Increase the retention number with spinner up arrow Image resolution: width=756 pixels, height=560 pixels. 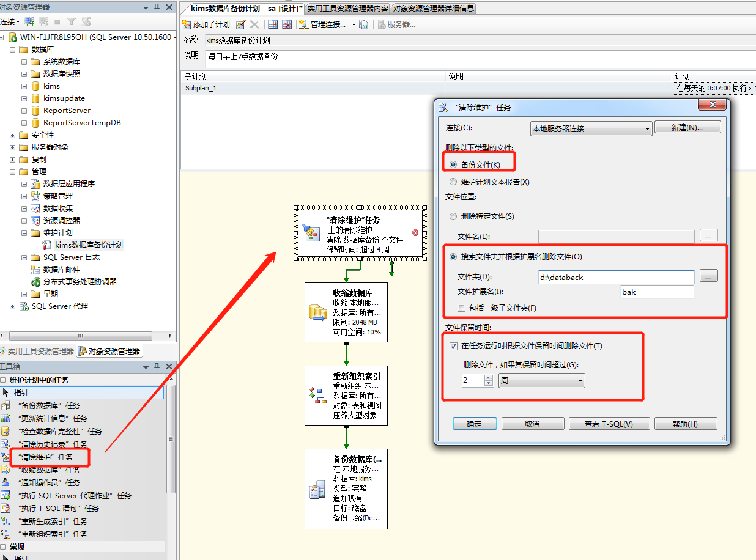(x=489, y=377)
